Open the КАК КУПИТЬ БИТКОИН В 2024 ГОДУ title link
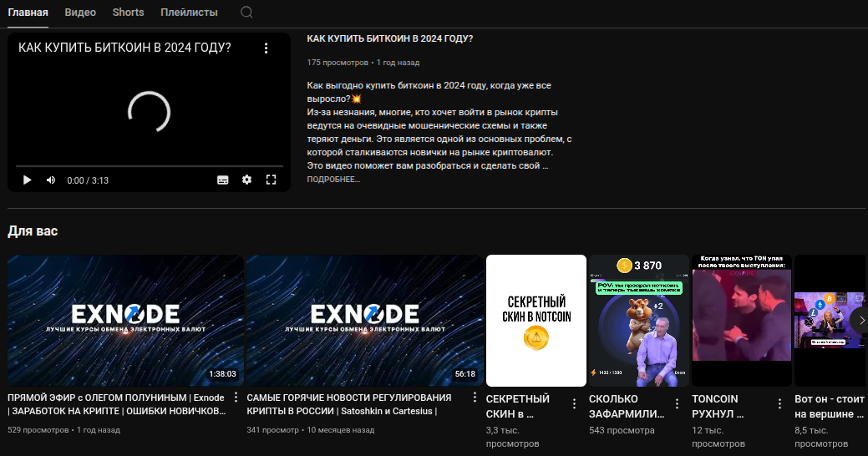This screenshot has height=456, width=868. [x=389, y=38]
